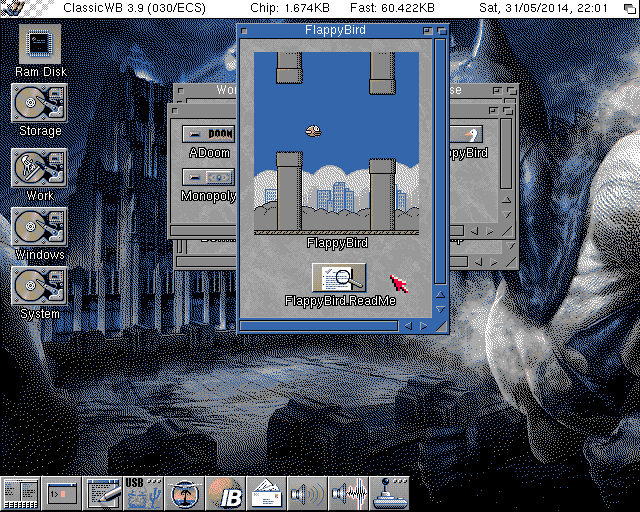Viewport: 640px width, 512px height.
Task: Open the USB dock icon
Action: [143, 493]
